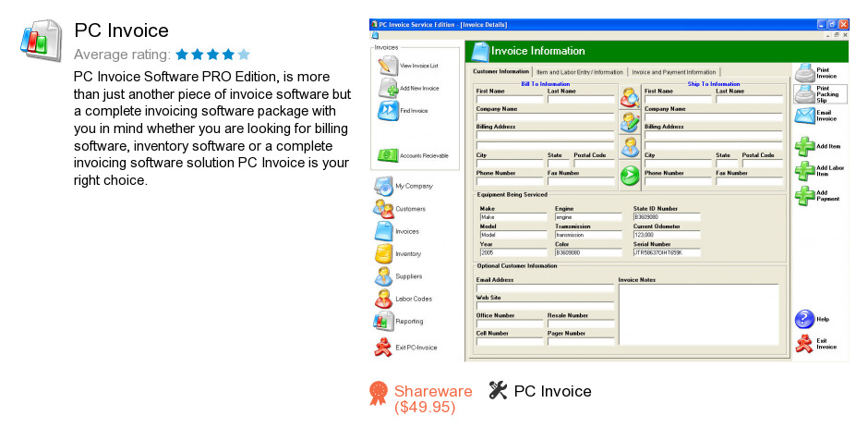
Task: Click the Cell Number field
Action: [x=510, y=341]
